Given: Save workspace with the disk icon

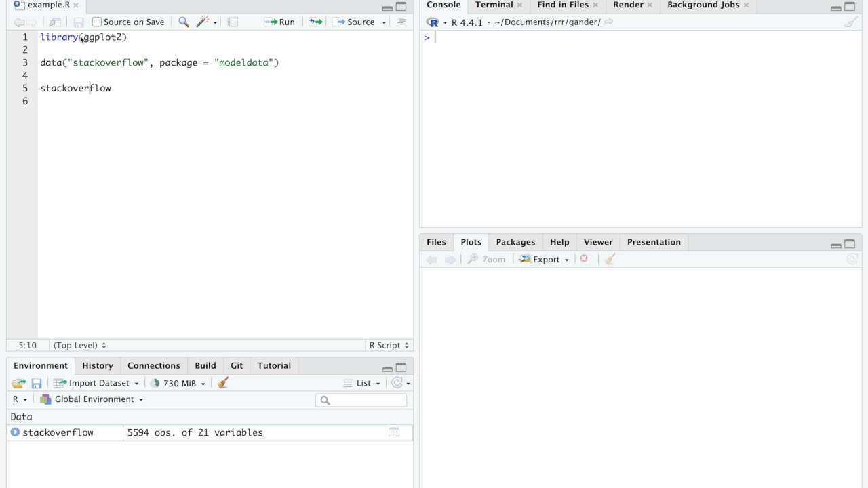Looking at the screenshot, I should [x=37, y=383].
